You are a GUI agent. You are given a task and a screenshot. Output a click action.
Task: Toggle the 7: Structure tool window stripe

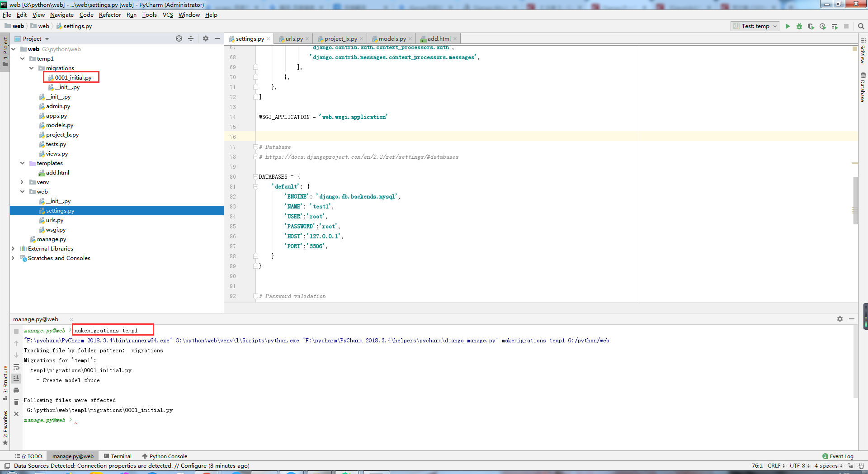coord(5,382)
